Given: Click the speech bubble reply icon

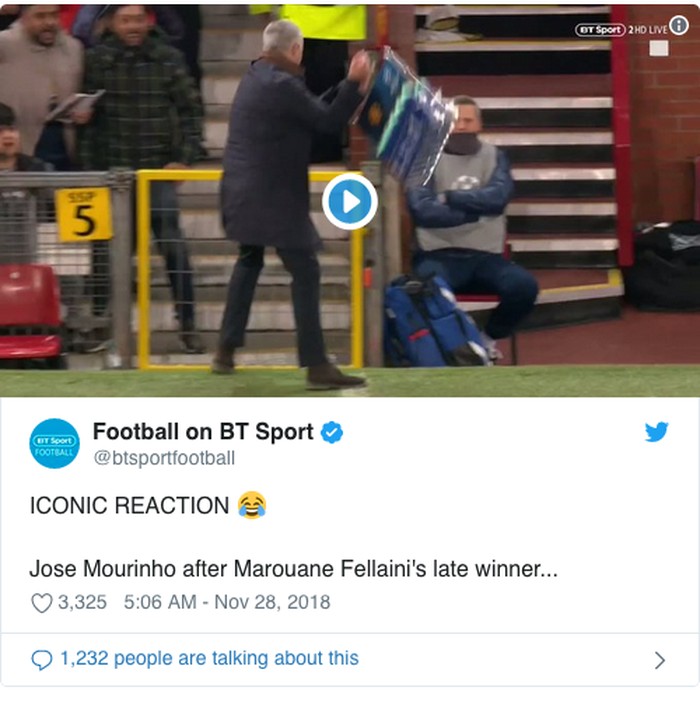Looking at the screenshot, I should click(x=42, y=660).
